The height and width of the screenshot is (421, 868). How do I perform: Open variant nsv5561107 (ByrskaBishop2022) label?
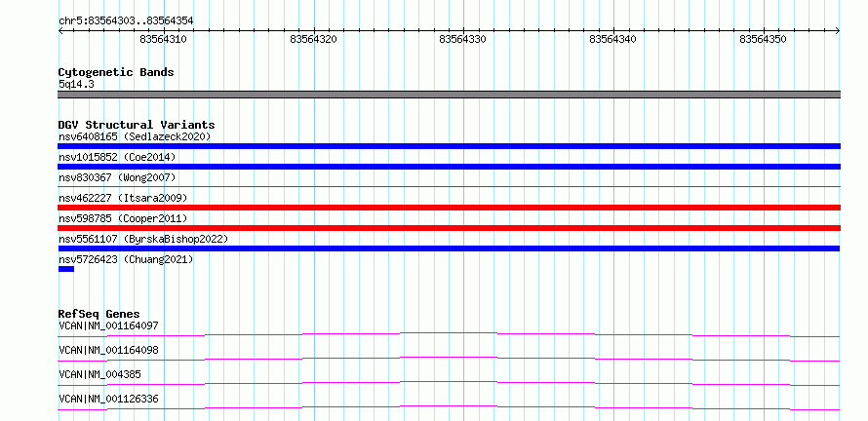tap(143, 239)
